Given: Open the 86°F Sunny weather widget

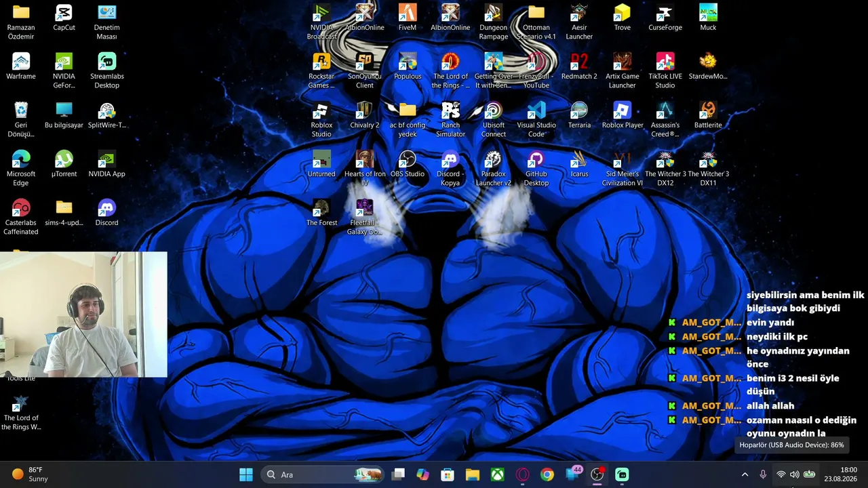Looking at the screenshot, I should pos(31,474).
